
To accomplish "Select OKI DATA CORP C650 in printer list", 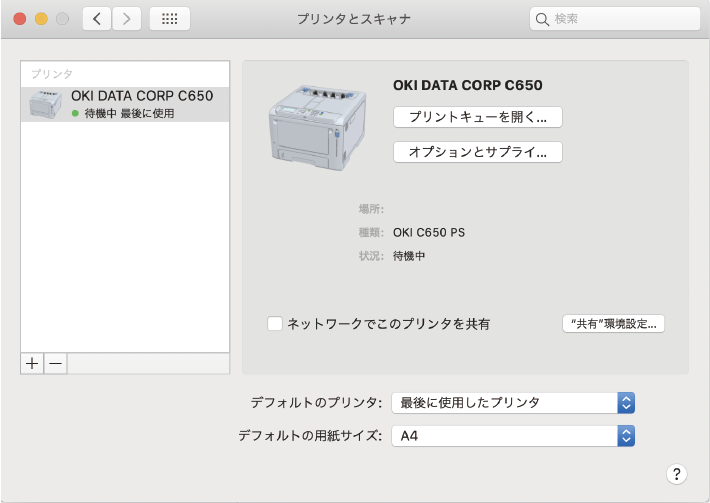I will (125, 104).
